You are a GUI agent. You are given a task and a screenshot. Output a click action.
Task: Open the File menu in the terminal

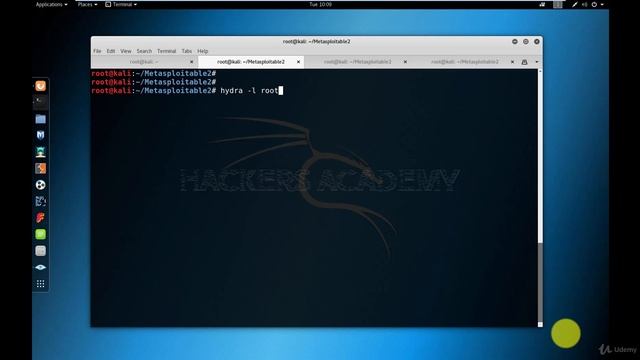coord(97,51)
